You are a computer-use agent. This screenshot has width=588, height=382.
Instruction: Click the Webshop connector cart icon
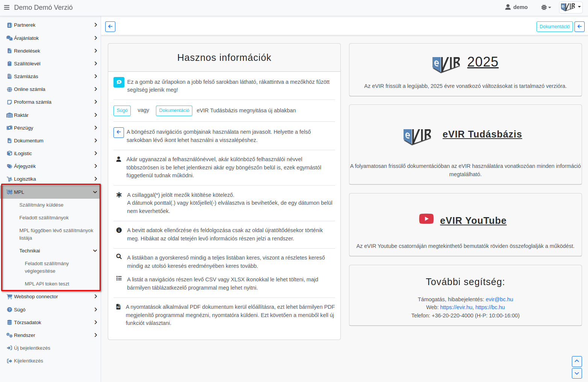coord(9,297)
